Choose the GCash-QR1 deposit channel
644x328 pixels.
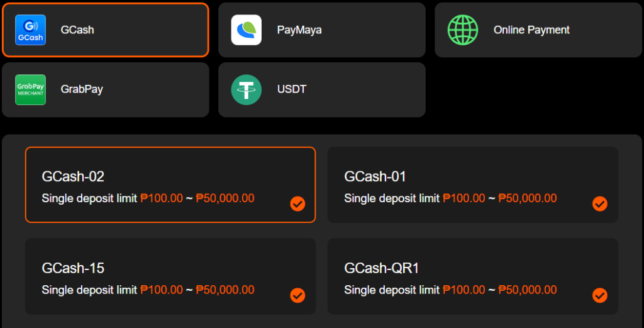(473, 276)
